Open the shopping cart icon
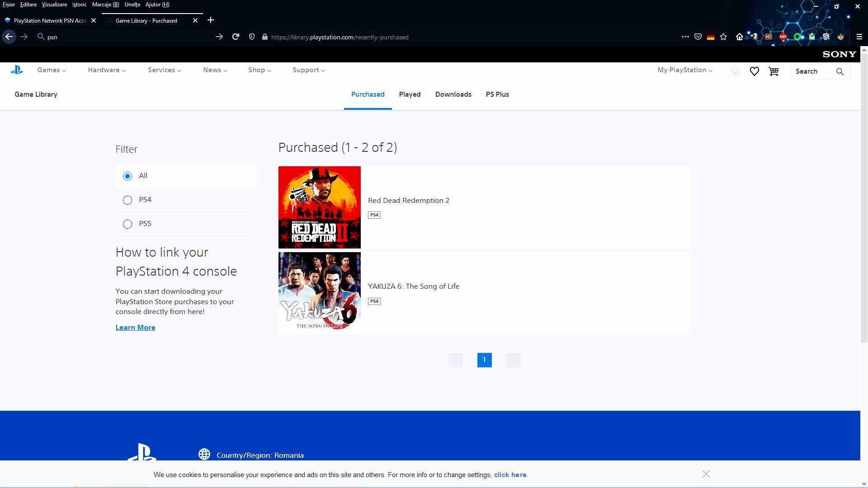 [774, 71]
